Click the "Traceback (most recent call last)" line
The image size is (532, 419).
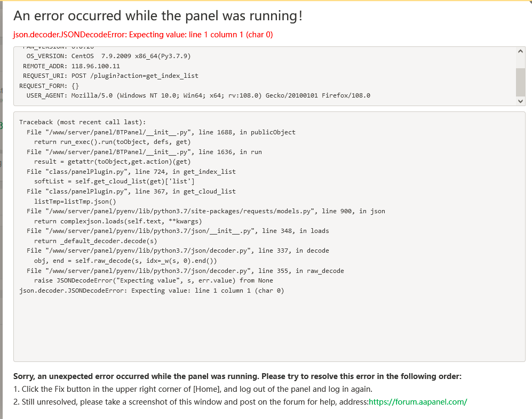pyautogui.click(x=82, y=122)
